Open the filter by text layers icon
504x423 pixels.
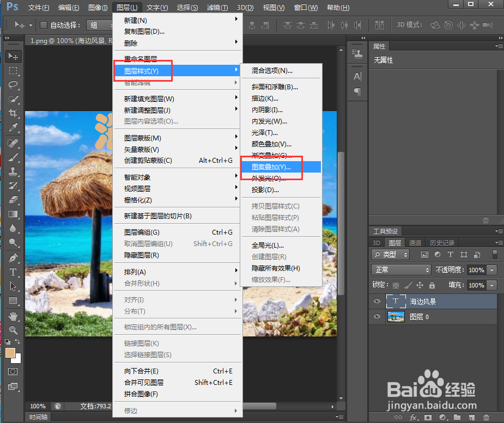coord(451,255)
